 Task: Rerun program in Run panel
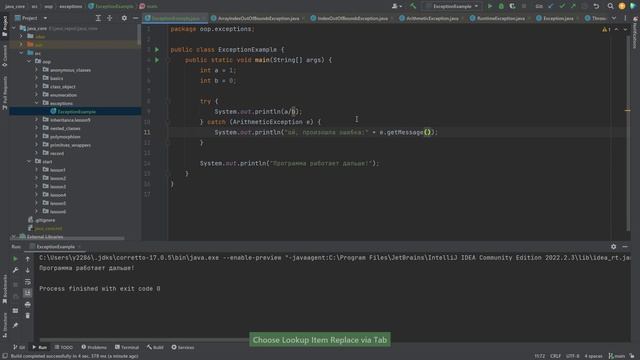[16, 259]
